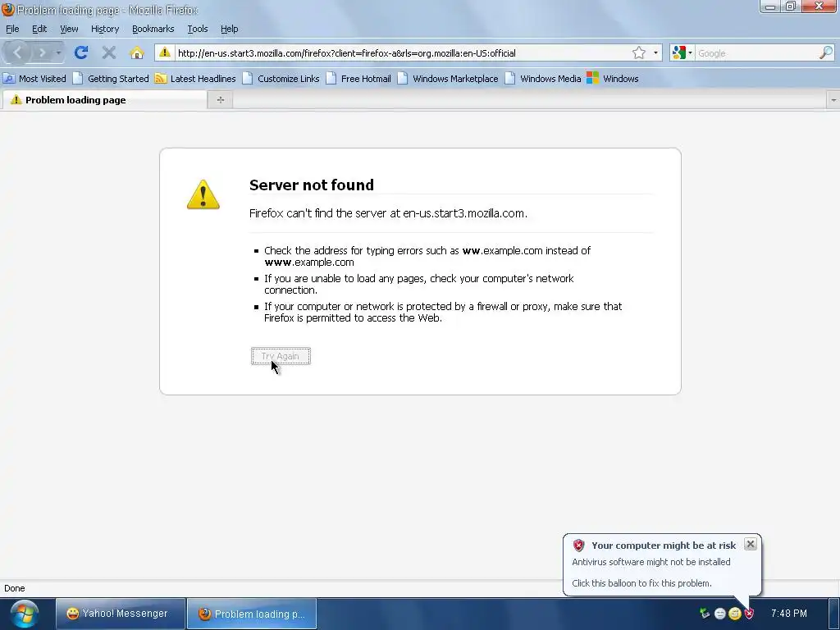Click the Firefox Problem loading taskbar button
This screenshot has width=840, height=630.
252,614
